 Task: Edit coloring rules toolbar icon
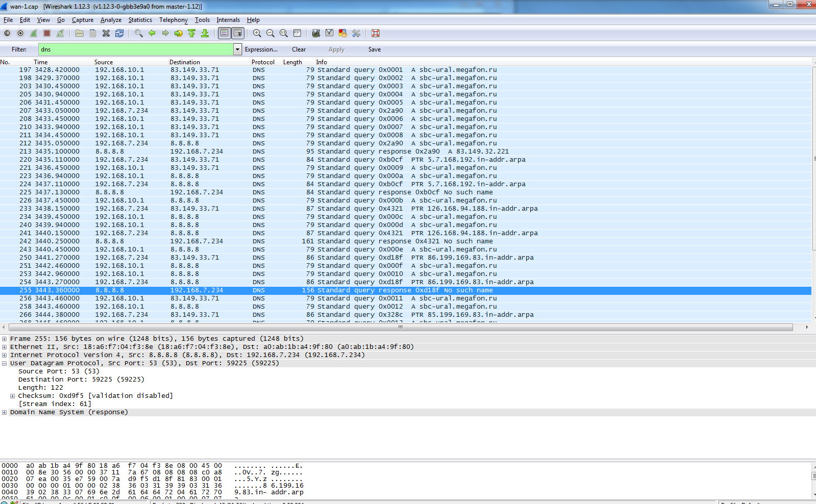343,33
